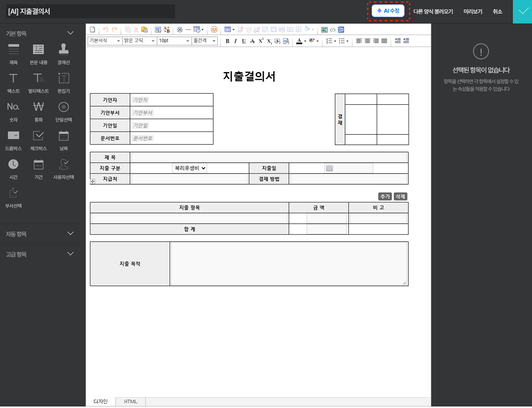Open the HTML source code icon
The height and width of the screenshot is (408, 532).
pyautogui.click(x=332, y=30)
